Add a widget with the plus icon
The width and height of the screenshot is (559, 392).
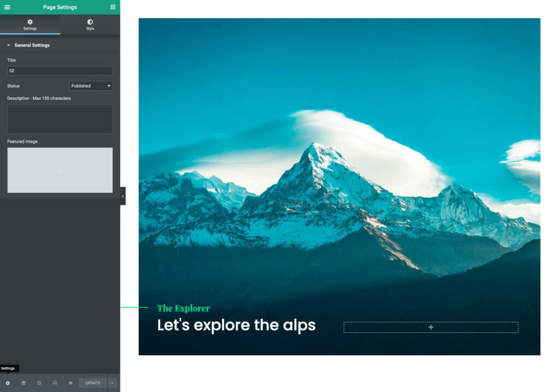coord(431,328)
